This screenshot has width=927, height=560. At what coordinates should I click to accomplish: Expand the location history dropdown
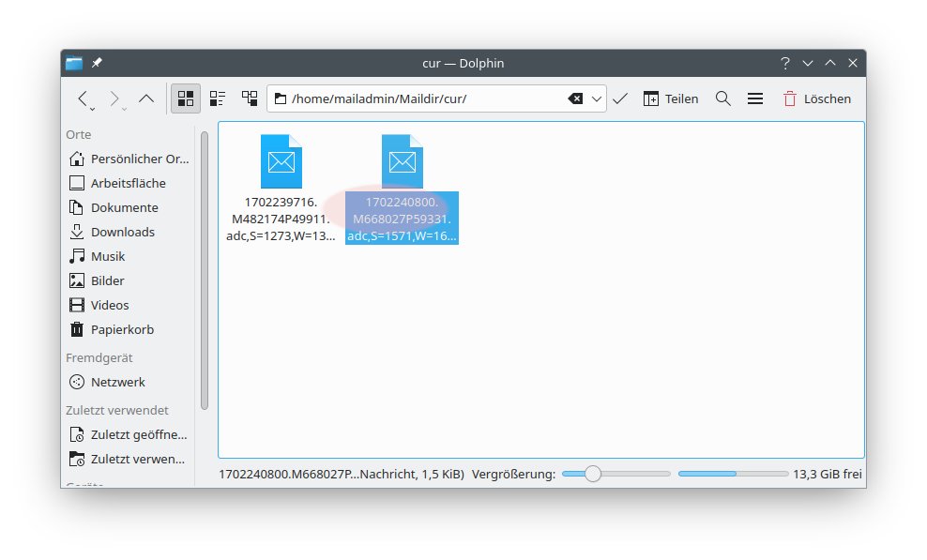point(597,98)
